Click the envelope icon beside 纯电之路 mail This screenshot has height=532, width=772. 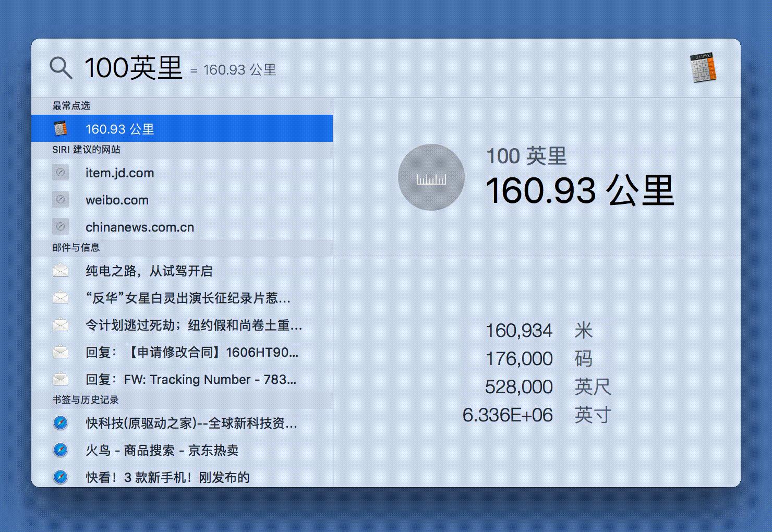[61, 270]
